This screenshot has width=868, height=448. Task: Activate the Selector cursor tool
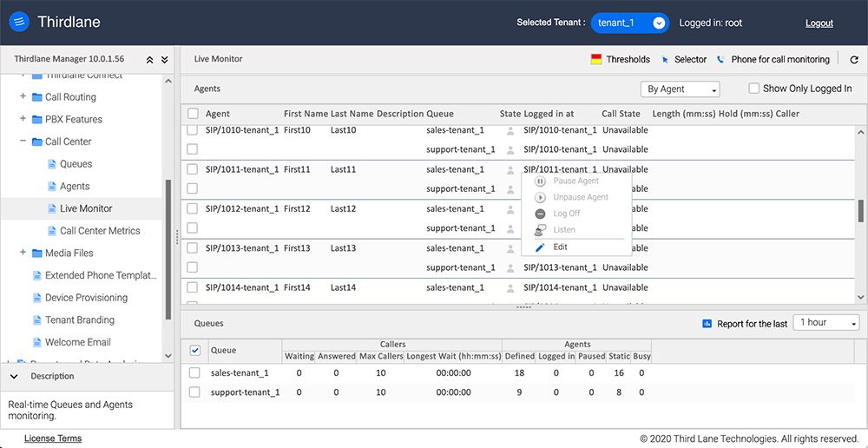click(x=666, y=60)
